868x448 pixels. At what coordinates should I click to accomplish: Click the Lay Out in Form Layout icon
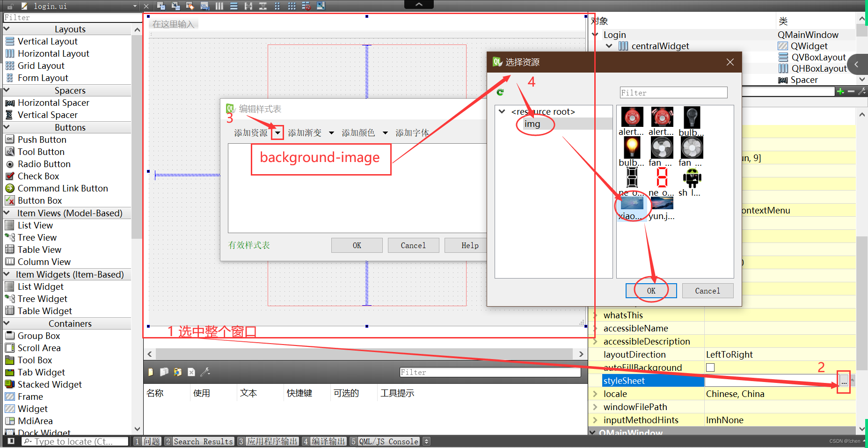(277, 6)
